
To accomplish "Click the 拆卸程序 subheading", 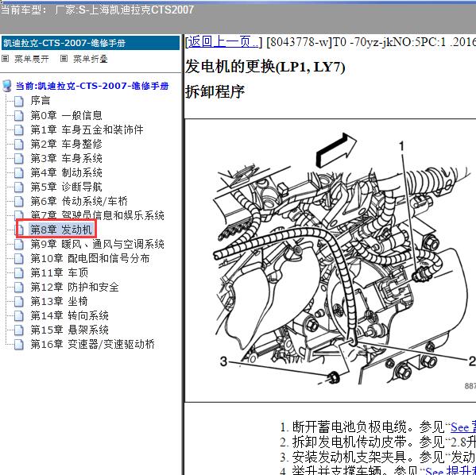I will click(215, 91).
